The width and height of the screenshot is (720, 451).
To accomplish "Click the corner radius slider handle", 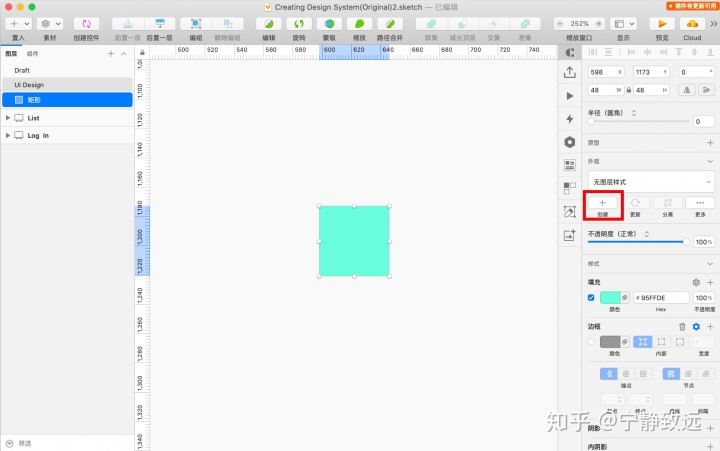I will click(x=591, y=121).
